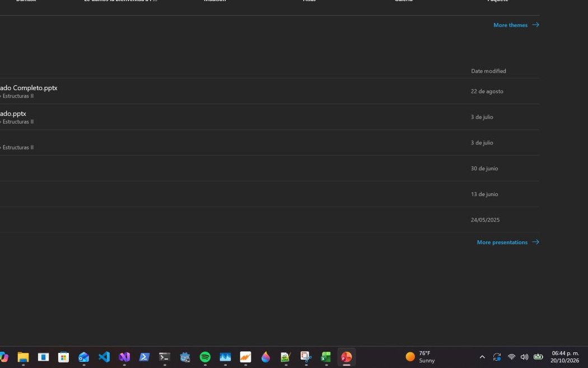Viewport: 588px width, 368px height.
Task: Select the row dated 22 de agosto
Action: [x=269, y=91]
